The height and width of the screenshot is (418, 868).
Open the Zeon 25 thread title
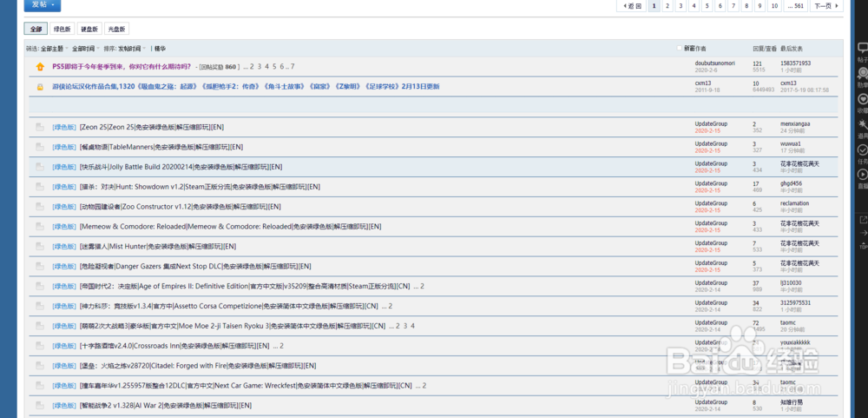[152, 127]
